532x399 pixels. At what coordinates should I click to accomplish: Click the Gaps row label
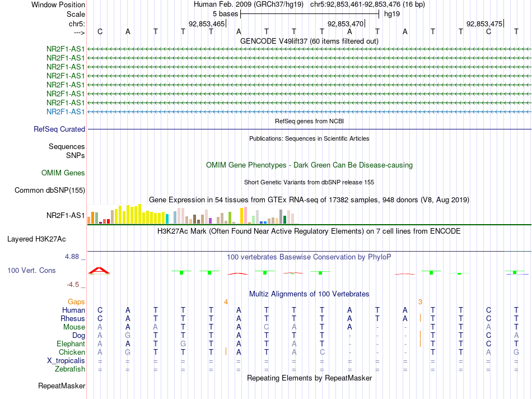[76, 302]
